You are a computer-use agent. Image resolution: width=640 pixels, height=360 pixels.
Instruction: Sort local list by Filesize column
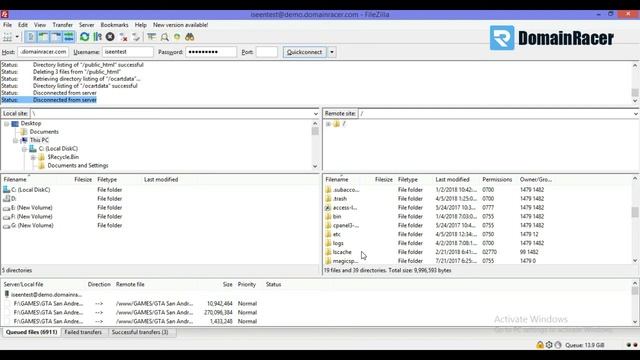tap(83, 180)
